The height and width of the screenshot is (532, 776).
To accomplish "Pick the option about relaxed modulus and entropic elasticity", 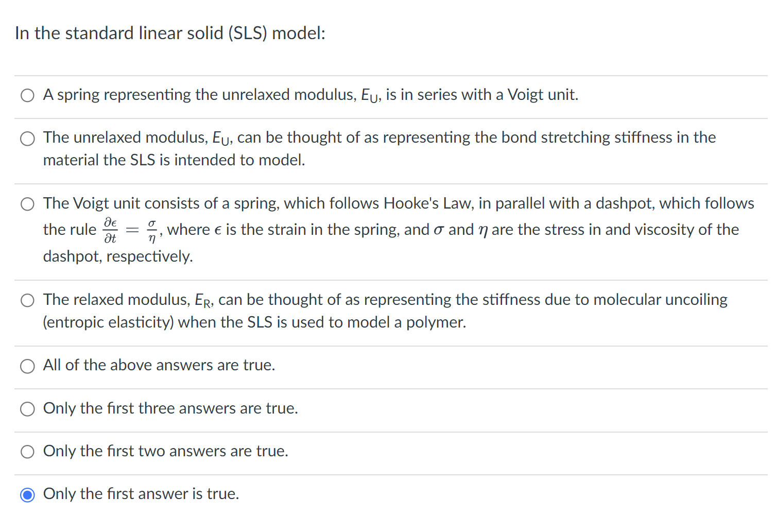I will [x=27, y=300].
